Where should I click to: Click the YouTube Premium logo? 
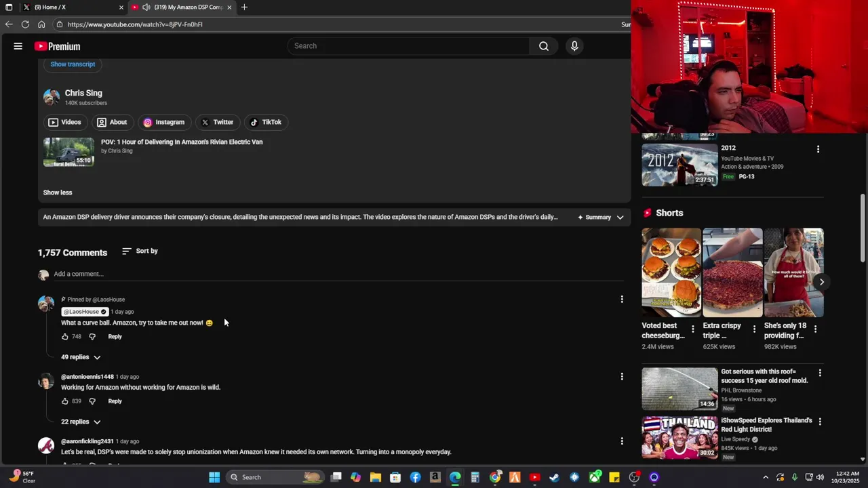click(57, 46)
